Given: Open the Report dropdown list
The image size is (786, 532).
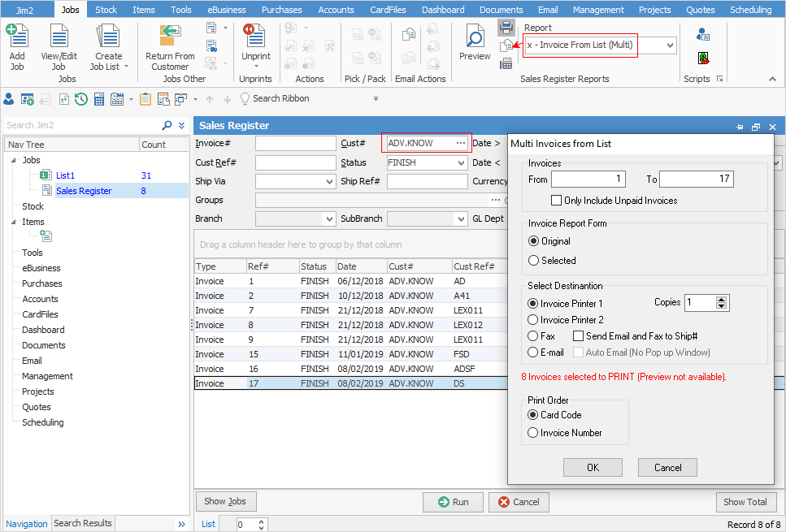Looking at the screenshot, I should point(670,45).
